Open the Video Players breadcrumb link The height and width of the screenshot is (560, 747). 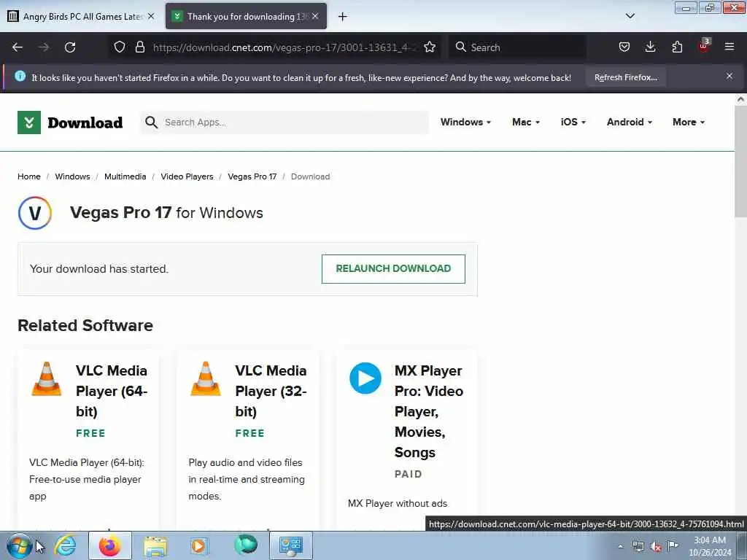click(x=187, y=176)
